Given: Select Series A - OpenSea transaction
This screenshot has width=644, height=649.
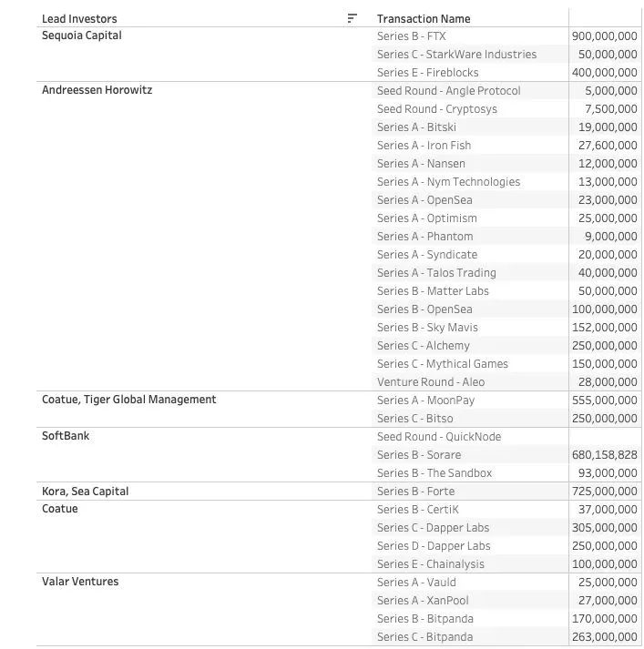Looking at the screenshot, I should coord(424,200).
